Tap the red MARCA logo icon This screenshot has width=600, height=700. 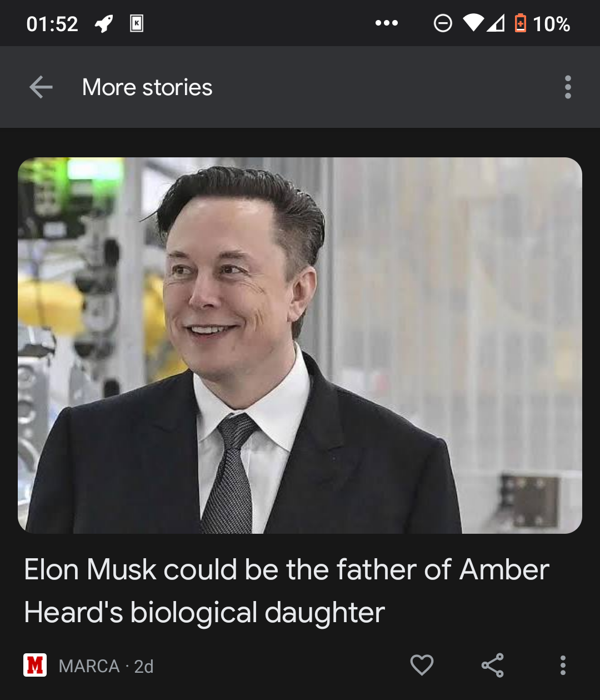[35, 665]
